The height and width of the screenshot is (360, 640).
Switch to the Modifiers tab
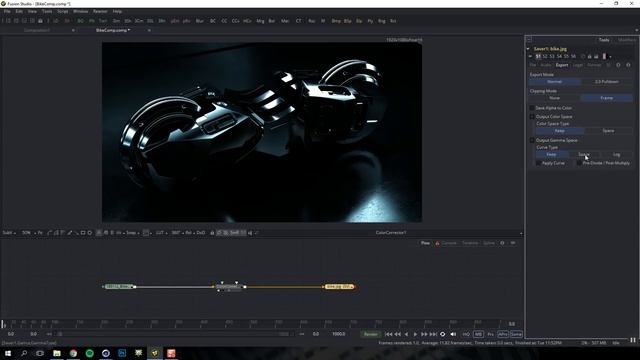click(x=627, y=40)
